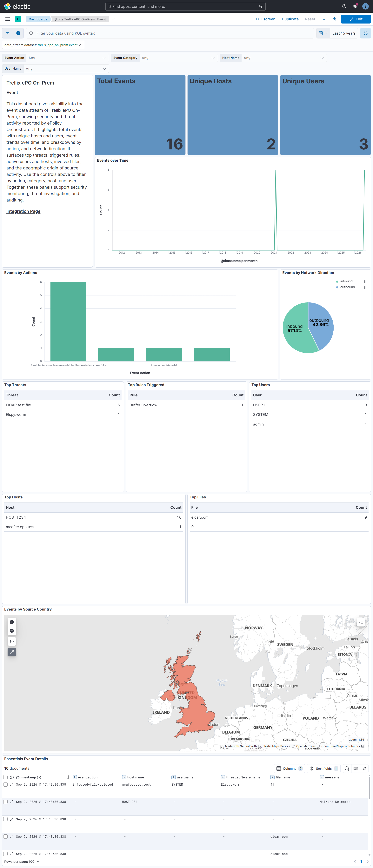This screenshot has width=373, height=868.
Task: Expand the infected-file-deleted document row
Action: click(12, 785)
